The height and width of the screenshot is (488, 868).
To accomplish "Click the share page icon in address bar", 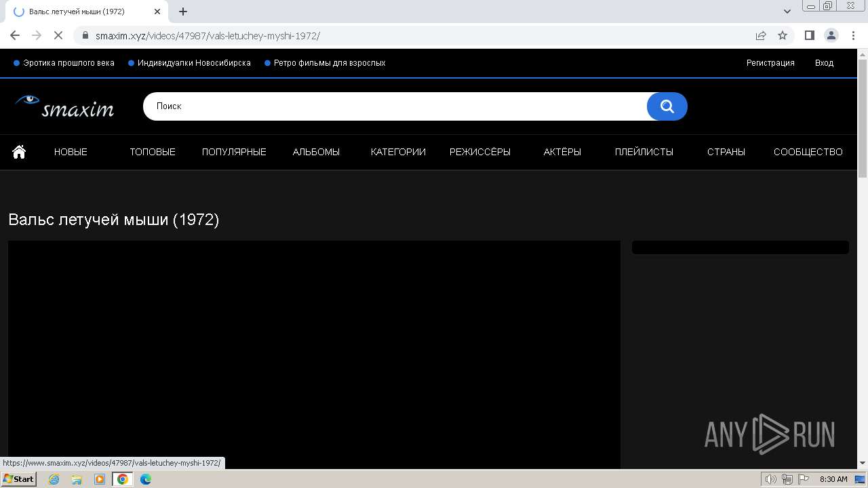I will point(761,35).
